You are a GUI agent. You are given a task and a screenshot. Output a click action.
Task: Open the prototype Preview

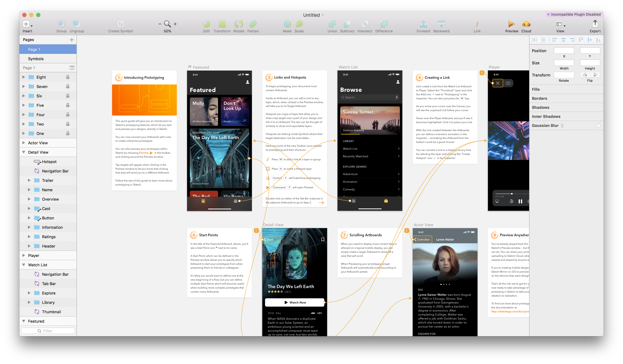pos(512,24)
